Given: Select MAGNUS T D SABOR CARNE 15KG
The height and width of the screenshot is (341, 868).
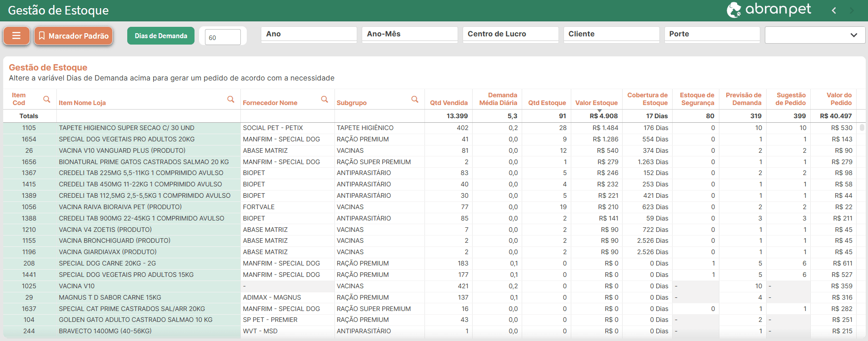Looking at the screenshot, I should (110, 297).
